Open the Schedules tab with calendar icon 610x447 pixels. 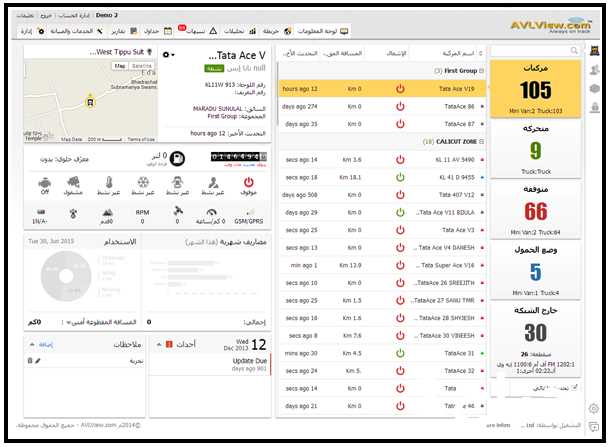(158, 31)
